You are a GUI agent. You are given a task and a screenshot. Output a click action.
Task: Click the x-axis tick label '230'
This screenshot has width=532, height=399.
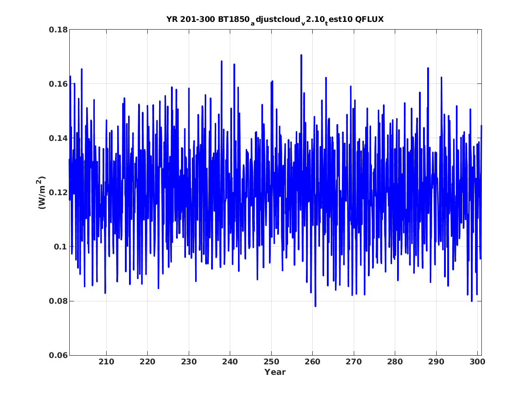click(x=189, y=362)
